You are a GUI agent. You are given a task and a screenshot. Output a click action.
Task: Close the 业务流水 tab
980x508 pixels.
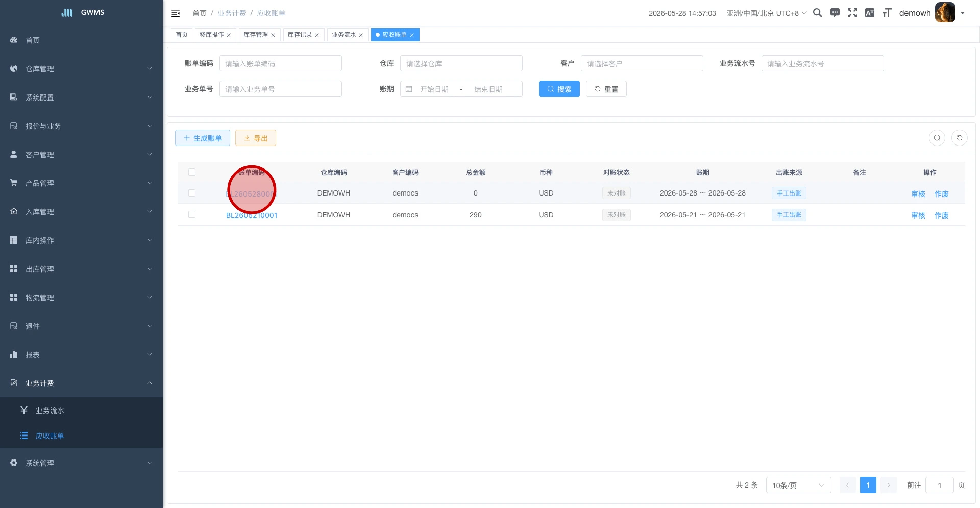[x=361, y=35]
